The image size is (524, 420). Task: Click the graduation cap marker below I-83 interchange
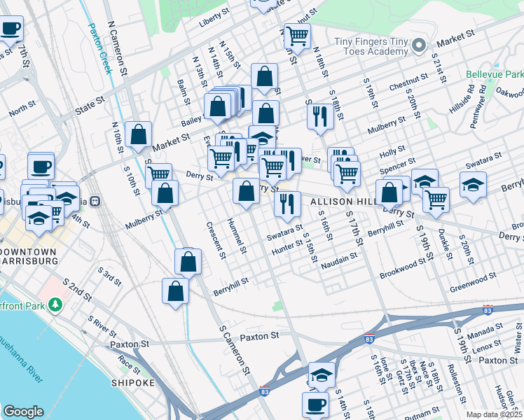[322, 377]
